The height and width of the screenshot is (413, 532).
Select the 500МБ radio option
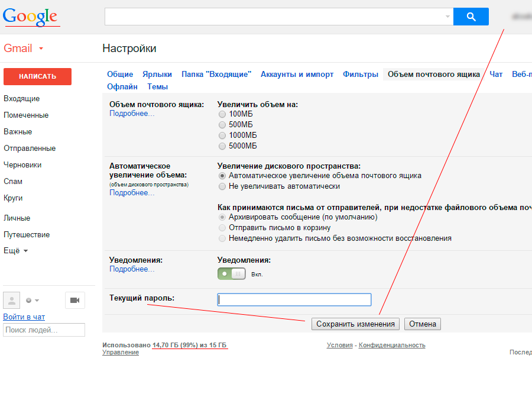(x=222, y=125)
